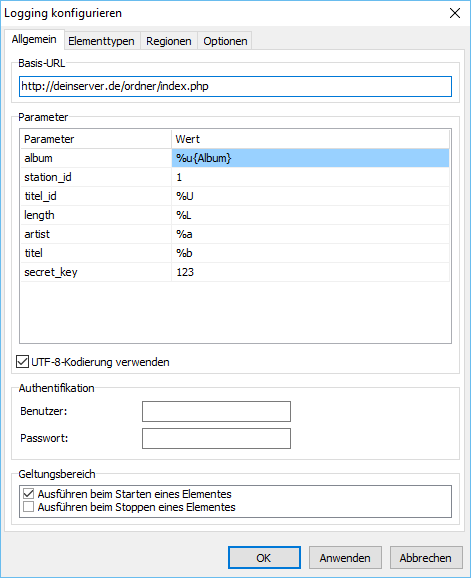Screen dimensions: 471x578
Task: Toggle UTF-8-Kodierung verwenden checkbox
Action: [x=22, y=362]
